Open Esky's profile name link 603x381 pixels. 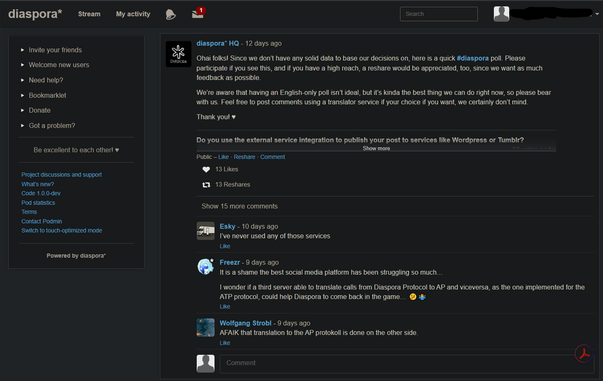[227, 226]
